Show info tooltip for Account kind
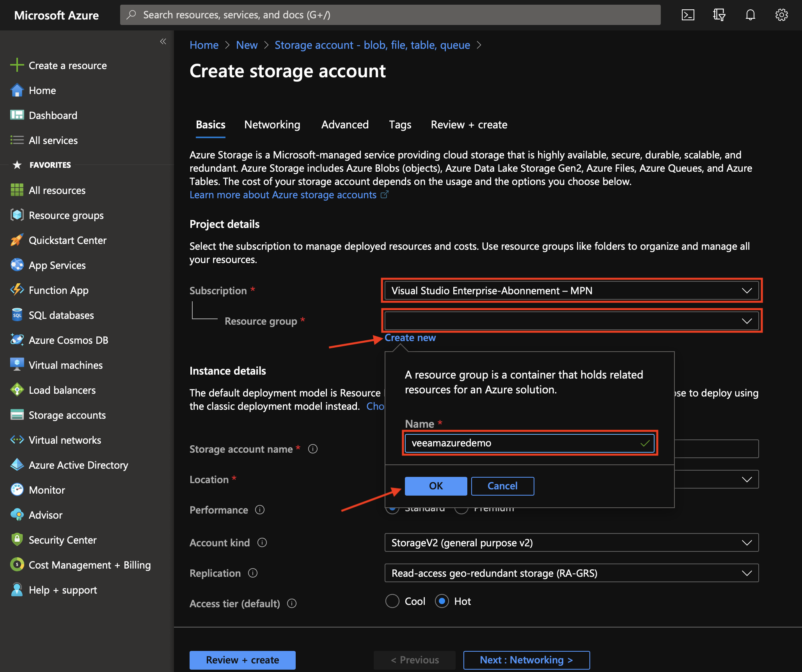The image size is (802, 672). [262, 542]
